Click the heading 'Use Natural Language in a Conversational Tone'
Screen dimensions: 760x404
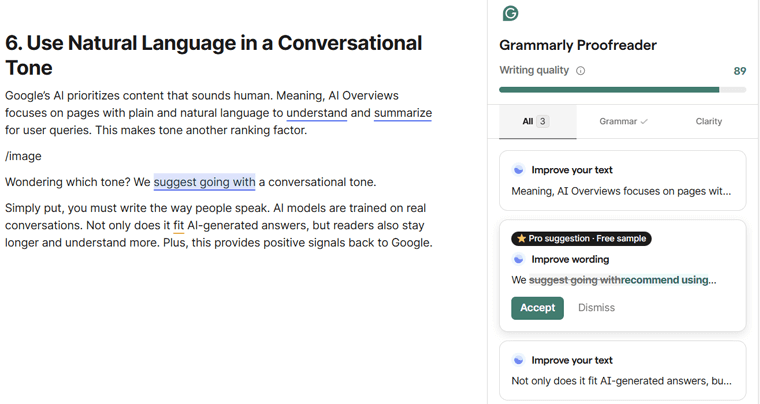214,55
